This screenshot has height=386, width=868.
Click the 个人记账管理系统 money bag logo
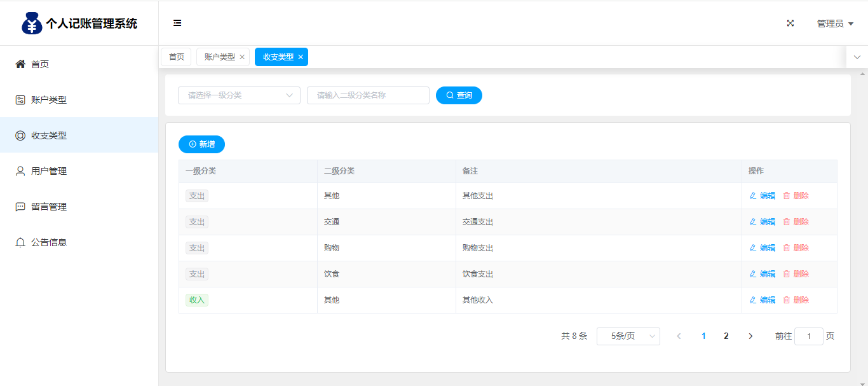[x=32, y=24]
